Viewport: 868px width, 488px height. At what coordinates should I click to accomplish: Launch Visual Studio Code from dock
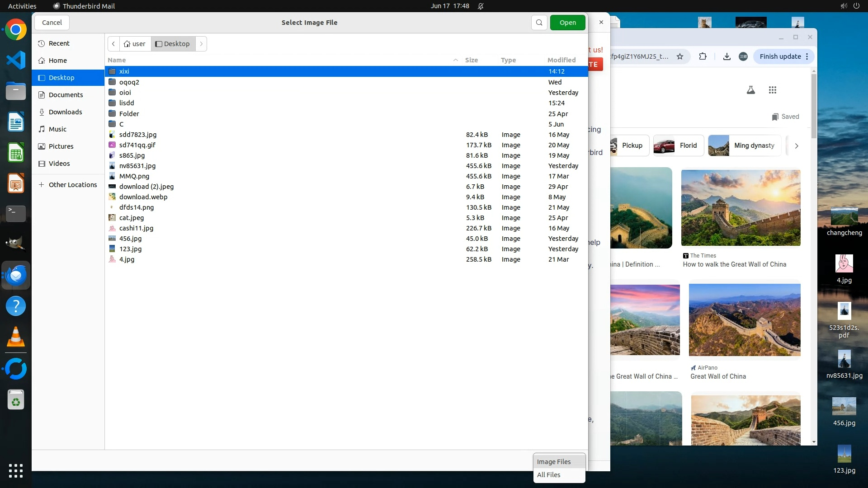coord(16,60)
